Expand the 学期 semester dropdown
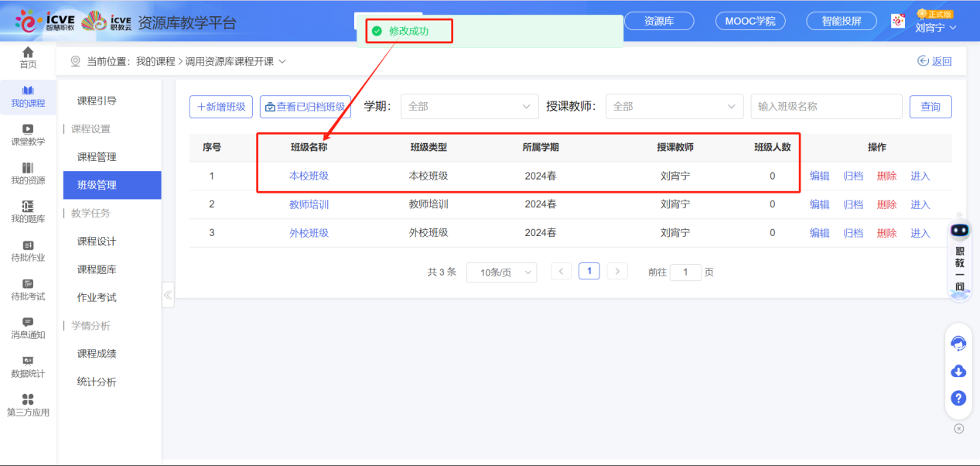The height and width of the screenshot is (466, 980). [x=470, y=107]
